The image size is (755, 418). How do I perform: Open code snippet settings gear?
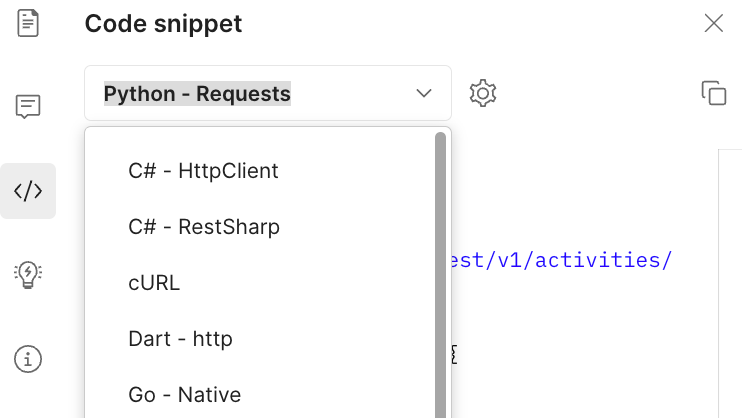(483, 93)
